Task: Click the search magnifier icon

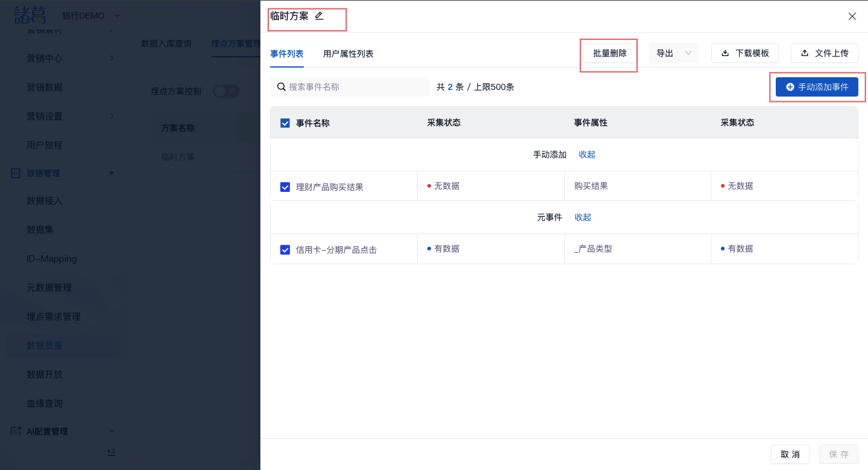Action: click(281, 87)
